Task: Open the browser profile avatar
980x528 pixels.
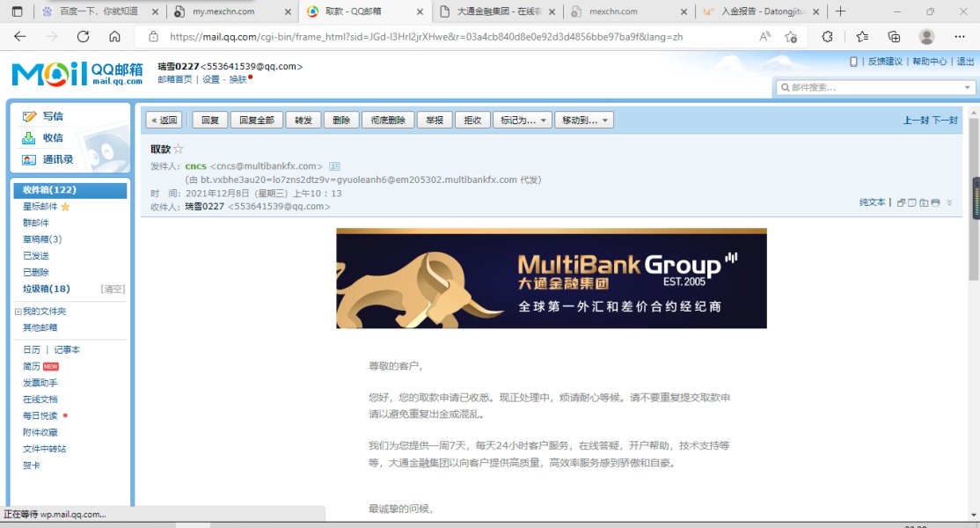Action: point(927,37)
